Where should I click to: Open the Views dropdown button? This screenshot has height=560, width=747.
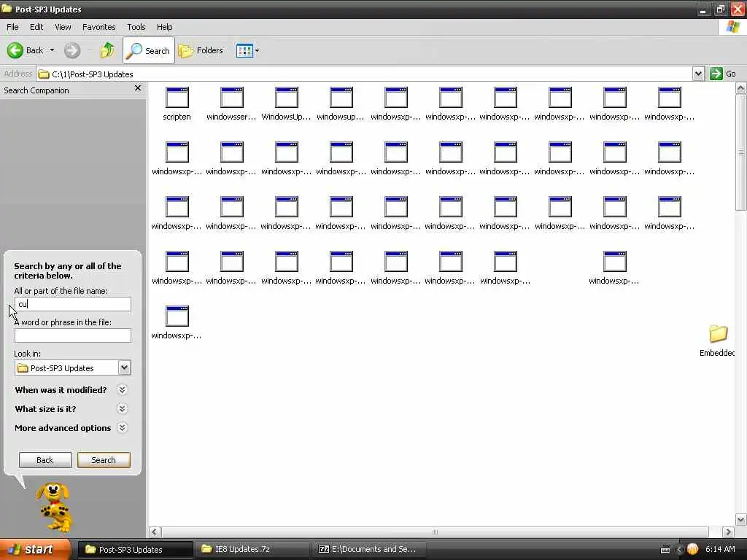pyautogui.click(x=248, y=50)
